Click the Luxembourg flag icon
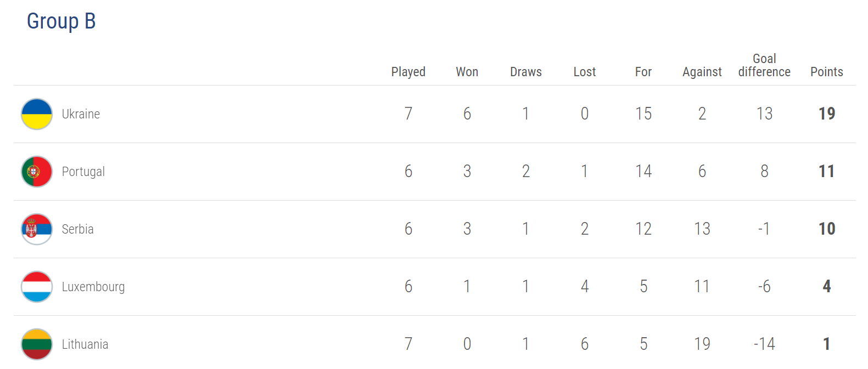The image size is (868, 369). 37,287
